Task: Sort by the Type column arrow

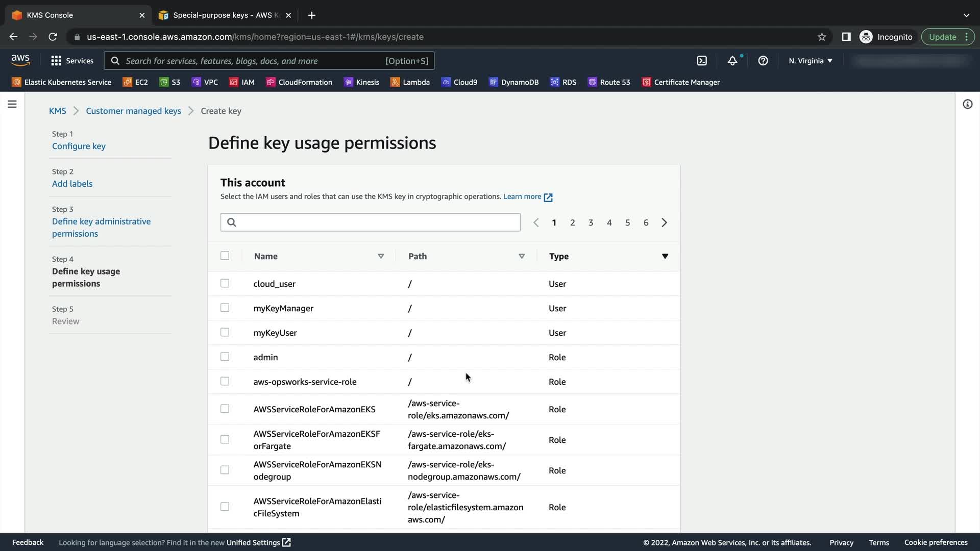Action: tap(665, 256)
